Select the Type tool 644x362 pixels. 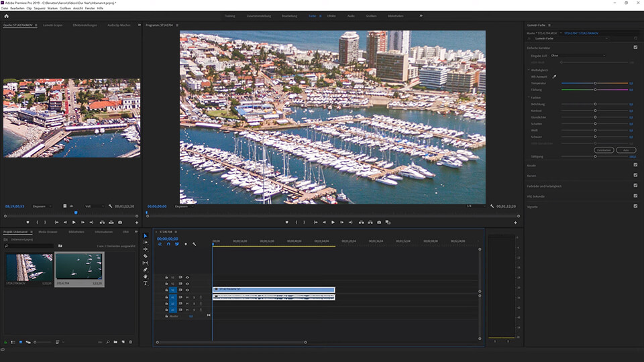click(146, 283)
